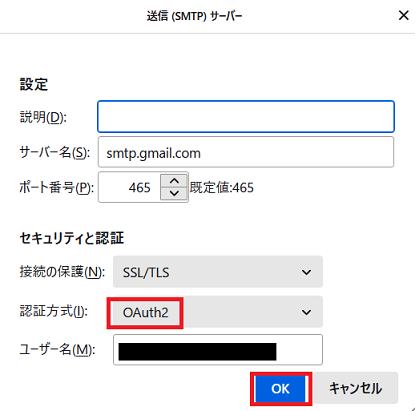Click the up arrow on port number stepper
Screen dimensions: 415x411
click(x=174, y=181)
